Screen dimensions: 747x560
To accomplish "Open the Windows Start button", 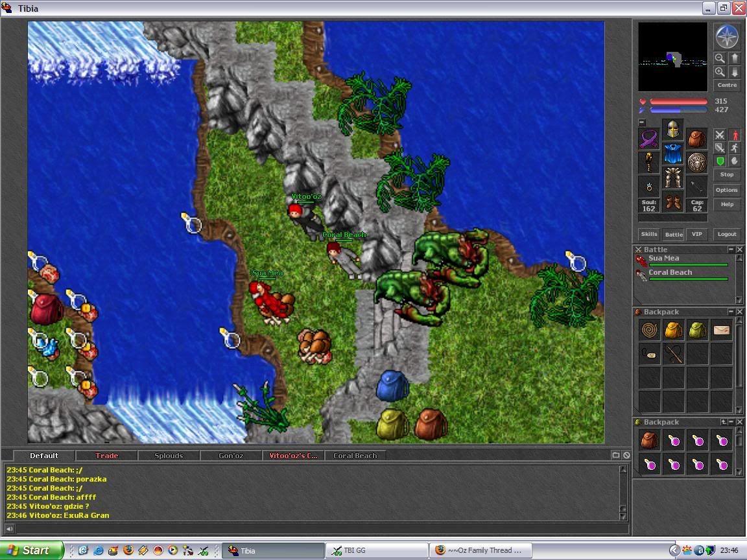I will [x=31, y=550].
